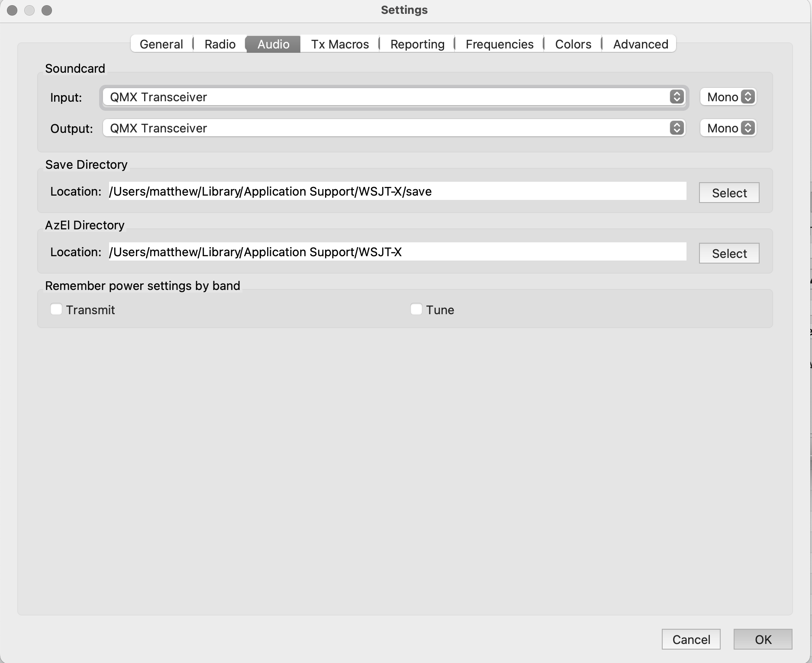This screenshot has height=663, width=812.
Task: Confirm settings with the OK button
Action: (763, 639)
